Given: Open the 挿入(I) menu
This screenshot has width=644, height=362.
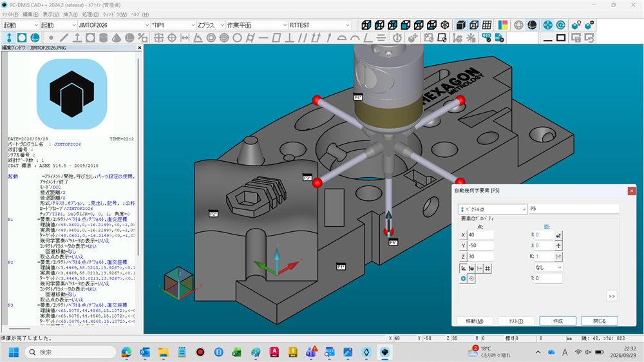Looking at the screenshot, I should tap(70, 14).
